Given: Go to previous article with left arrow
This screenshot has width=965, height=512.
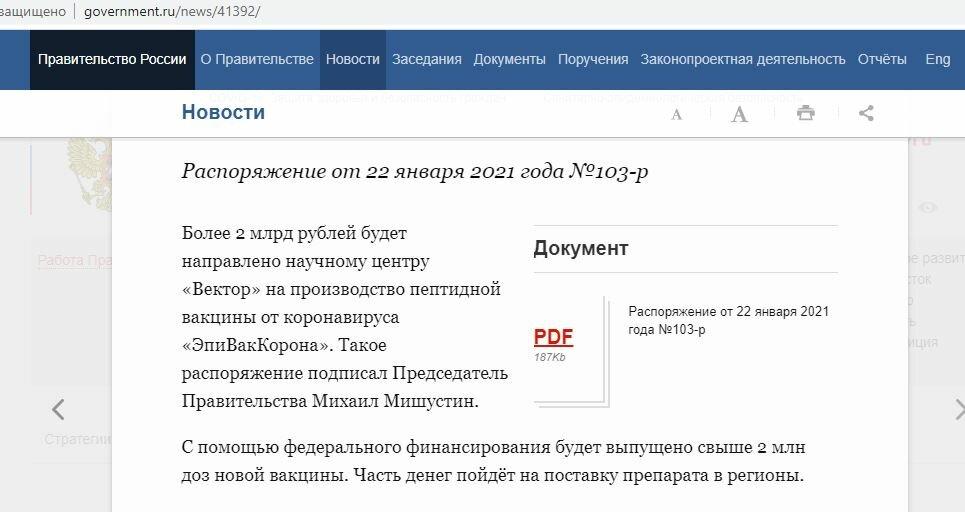Looking at the screenshot, I should tap(58, 409).
